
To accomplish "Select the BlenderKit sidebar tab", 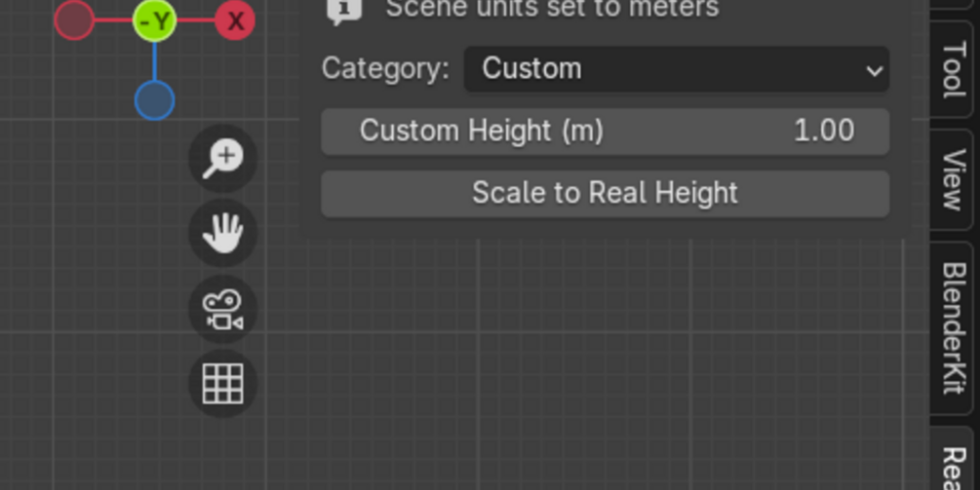I will (954, 327).
